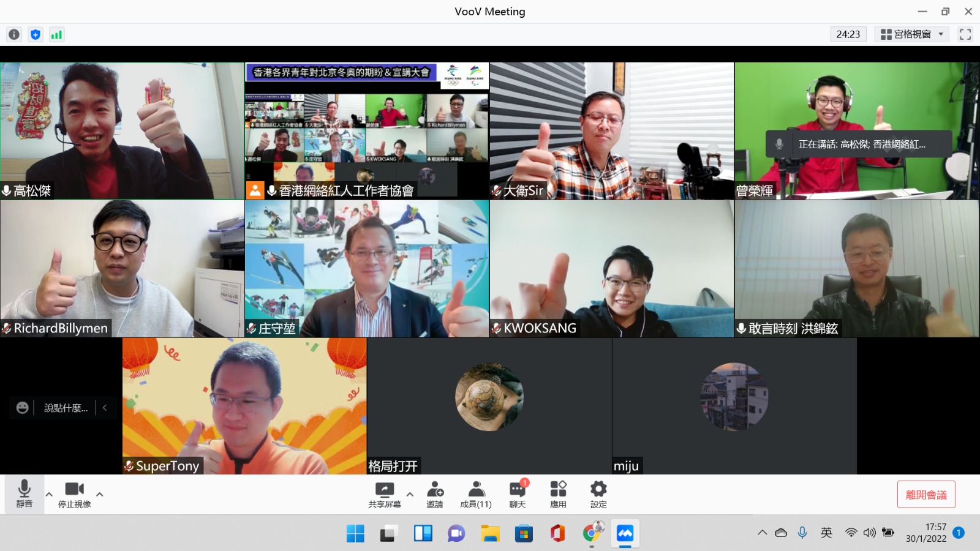Expand microphone audio options arrow
Viewport: 980px width, 551px height.
49,494
